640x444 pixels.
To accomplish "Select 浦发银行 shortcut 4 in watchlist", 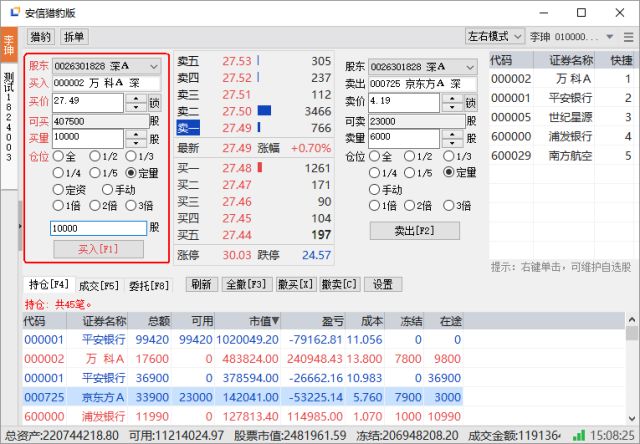I will point(562,137).
